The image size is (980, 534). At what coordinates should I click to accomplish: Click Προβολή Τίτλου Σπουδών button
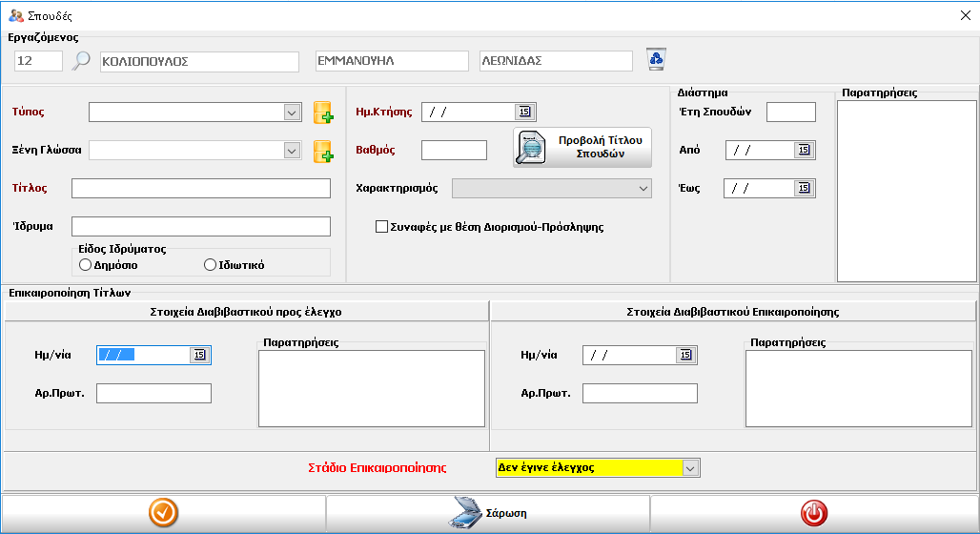click(x=582, y=148)
